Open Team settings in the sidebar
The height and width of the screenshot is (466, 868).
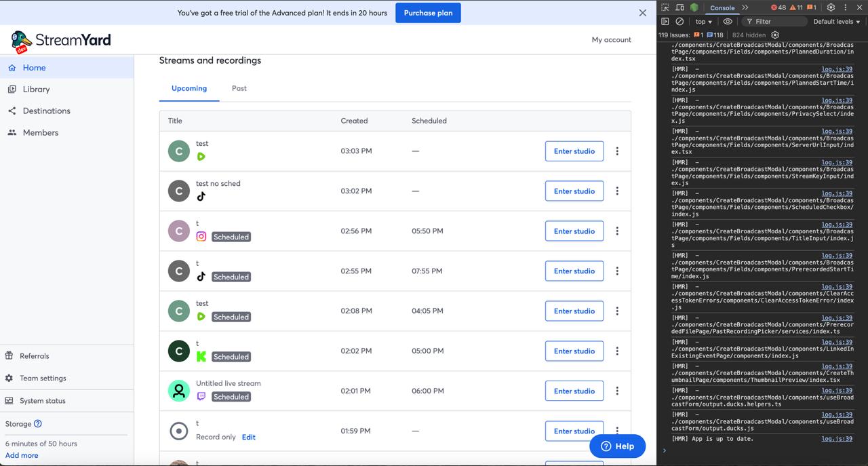(x=66, y=378)
